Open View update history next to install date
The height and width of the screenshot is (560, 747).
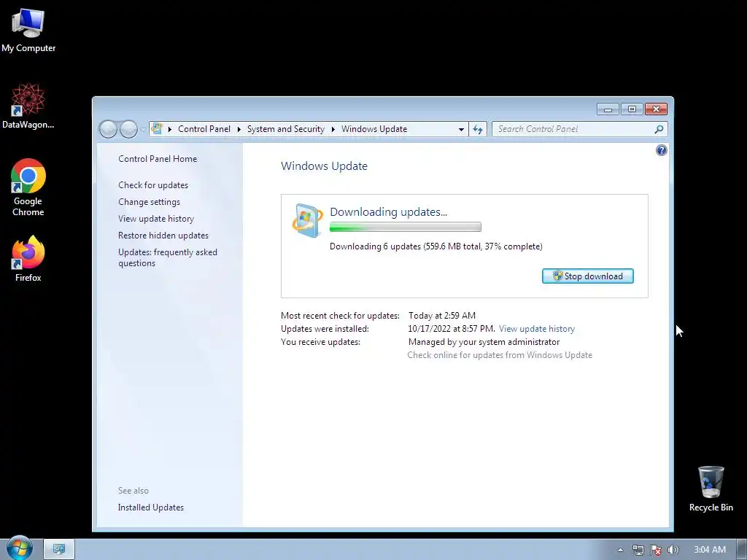tap(536, 329)
